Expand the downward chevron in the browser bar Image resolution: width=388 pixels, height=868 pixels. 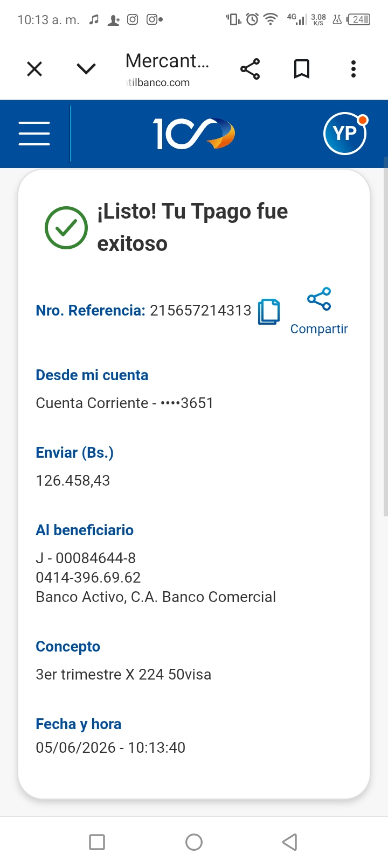86,69
